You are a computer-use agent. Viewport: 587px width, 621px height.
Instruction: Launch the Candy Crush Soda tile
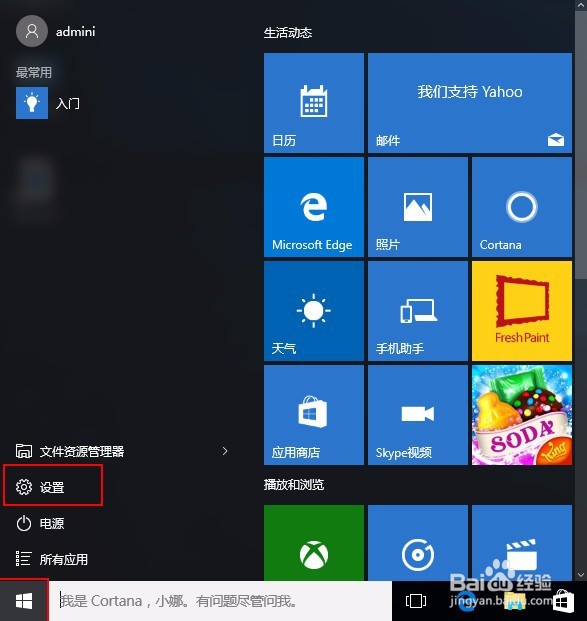[522, 415]
